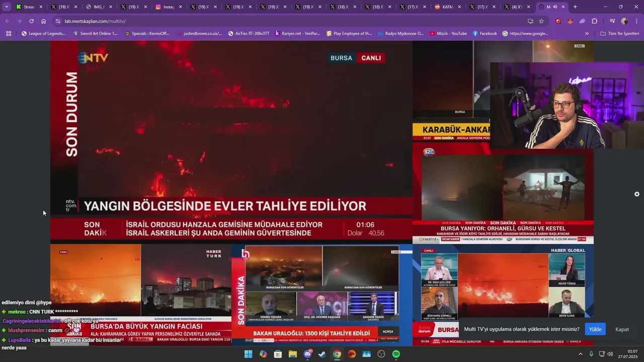The width and height of the screenshot is (644, 362).
Task: Open the browser profile avatar
Action: pos(624,21)
